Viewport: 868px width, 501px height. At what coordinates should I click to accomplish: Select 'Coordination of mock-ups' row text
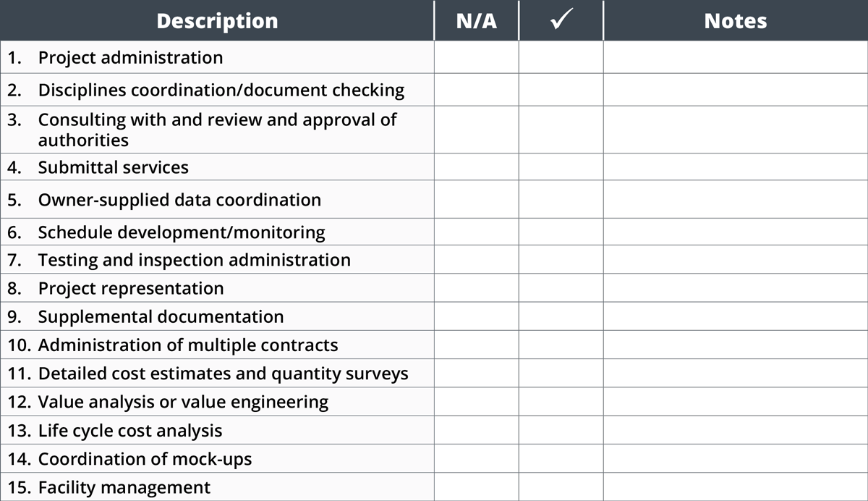(145, 459)
